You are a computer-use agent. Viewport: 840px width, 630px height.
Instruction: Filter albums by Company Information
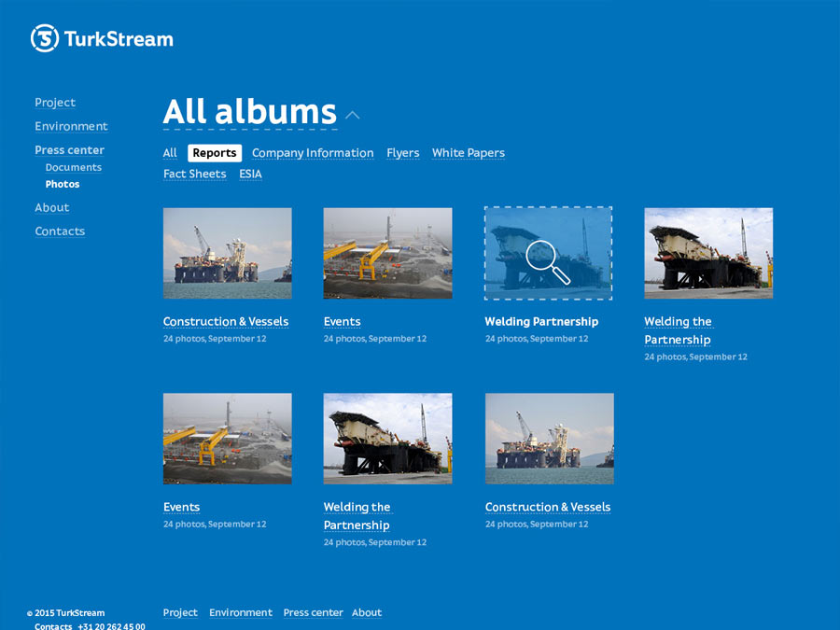point(313,153)
